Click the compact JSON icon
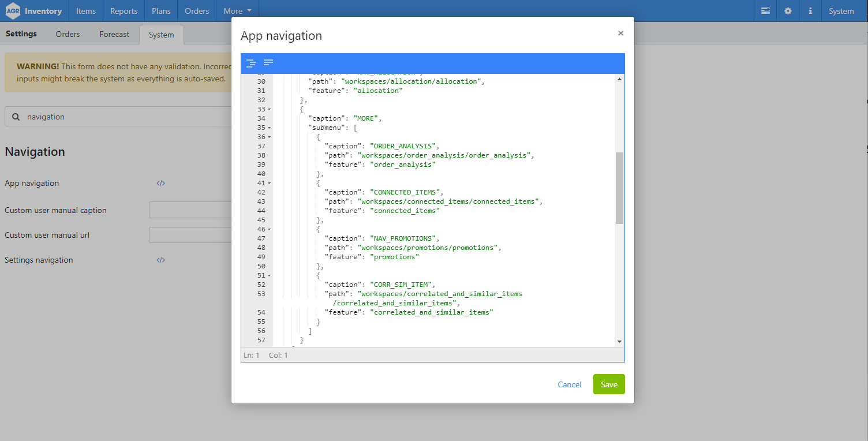 coord(268,62)
